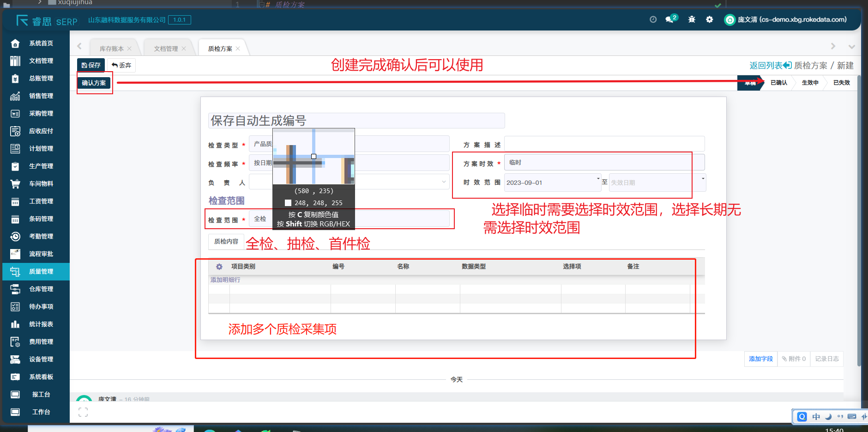Screen dimensions: 868x432
Task: Select the 质检内容 tab
Action: coord(226,242)
